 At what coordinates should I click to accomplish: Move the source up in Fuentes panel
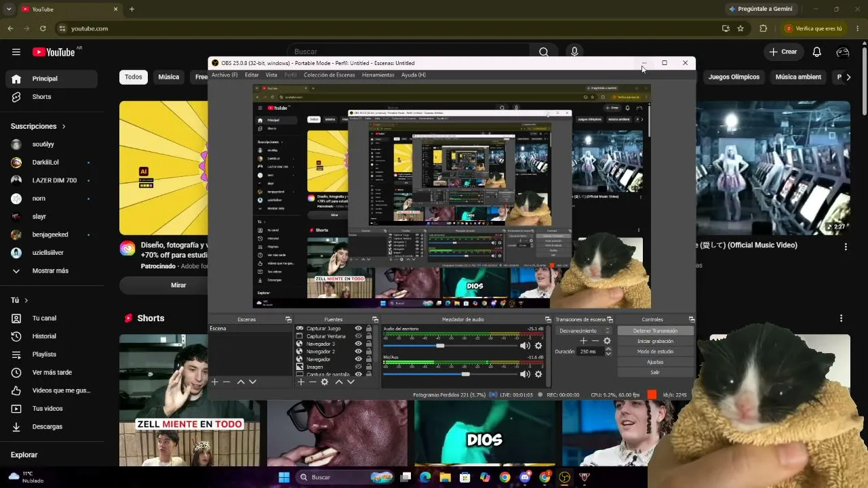click(338, 382)
